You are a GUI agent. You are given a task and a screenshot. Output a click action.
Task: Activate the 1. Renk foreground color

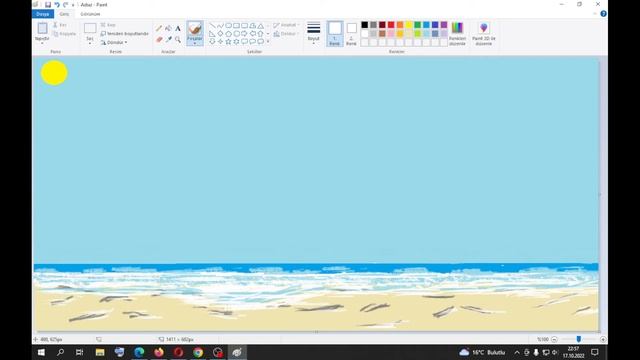pyautogui.click(x=335, y=33)
